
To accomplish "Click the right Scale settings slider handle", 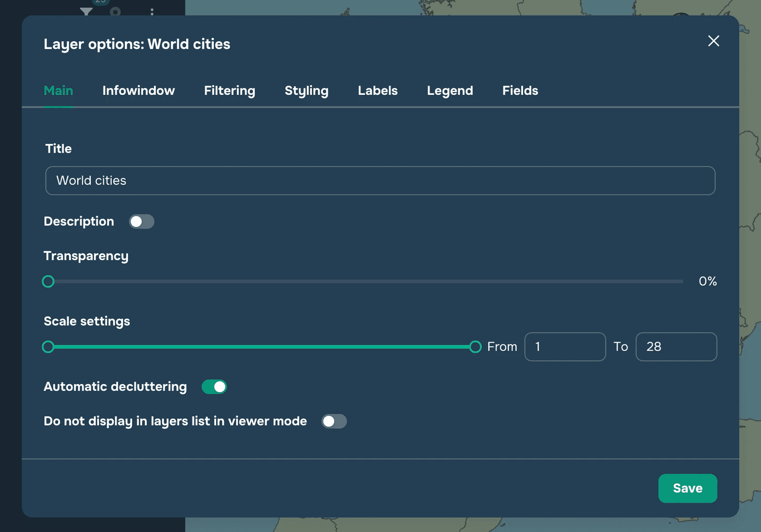I will pyautogui.click(x=475, y=347).
